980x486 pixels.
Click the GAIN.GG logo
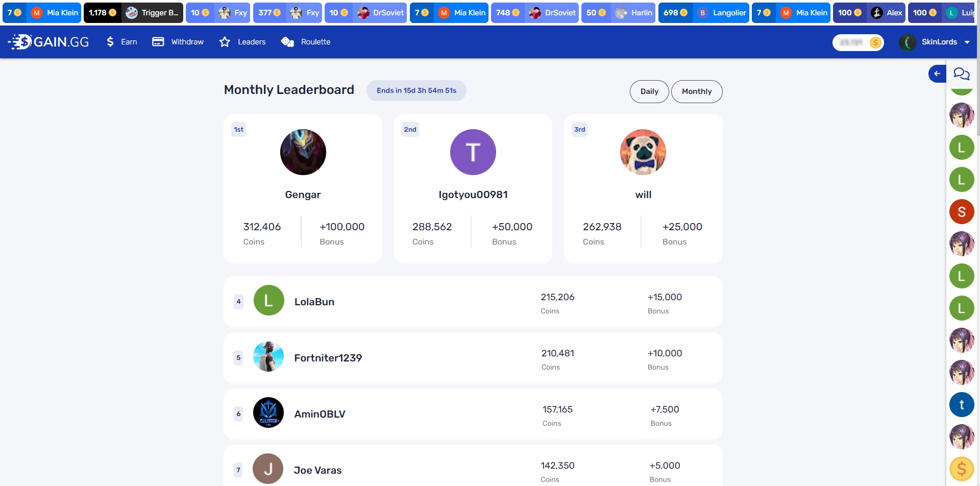pyautogui.click(x=48, y=42)
